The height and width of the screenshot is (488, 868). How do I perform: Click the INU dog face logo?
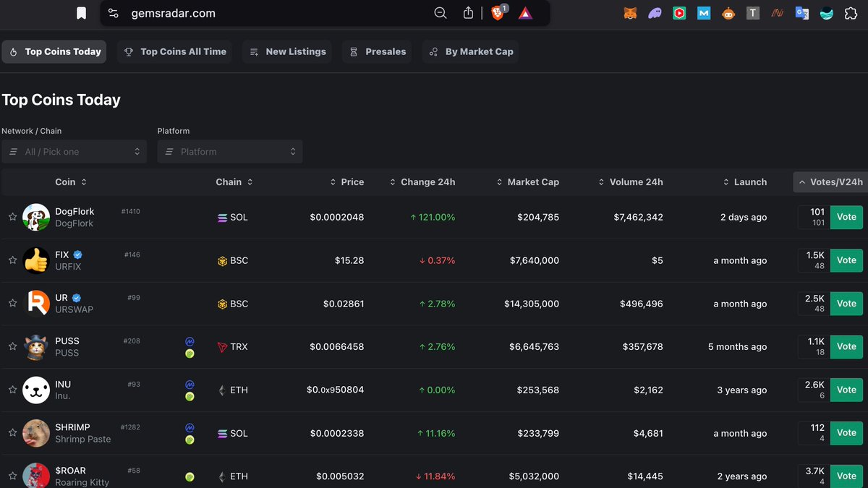coord(36,390)
